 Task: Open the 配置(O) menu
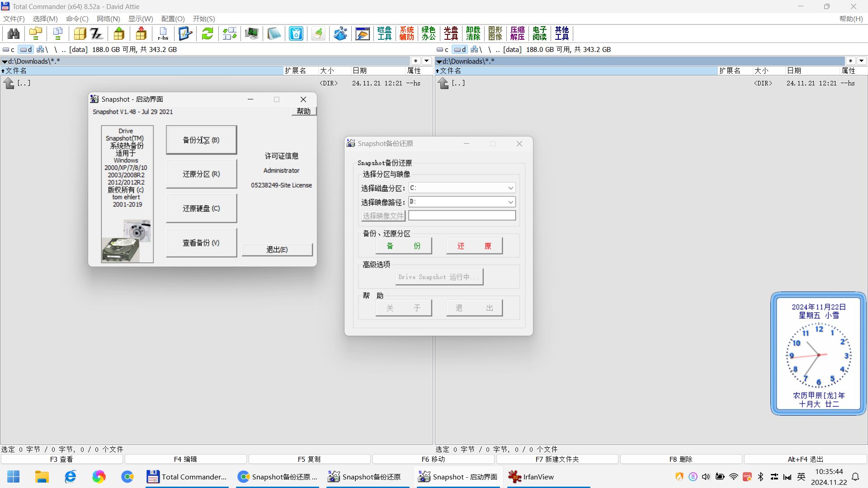pos(173,19)
